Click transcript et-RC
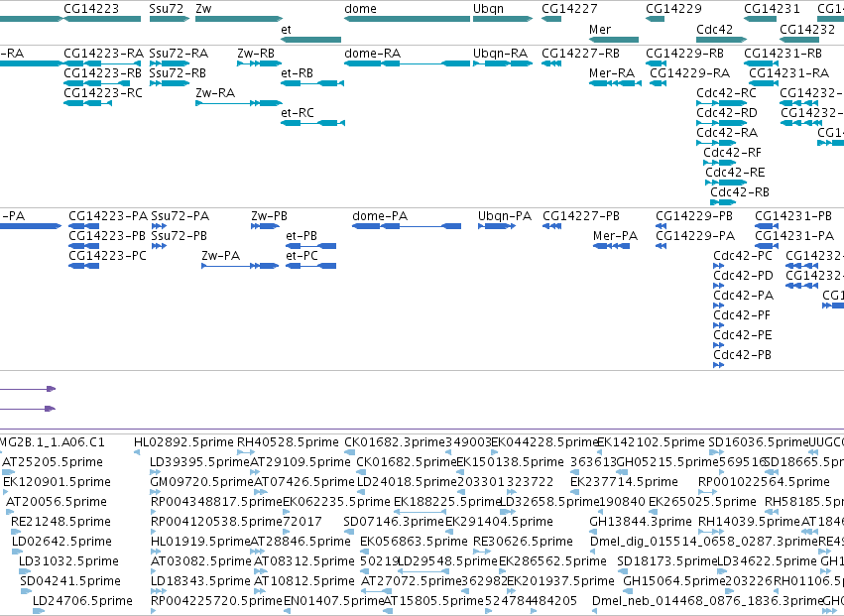The height and width of the screenshot is (616, 844). 312,123
